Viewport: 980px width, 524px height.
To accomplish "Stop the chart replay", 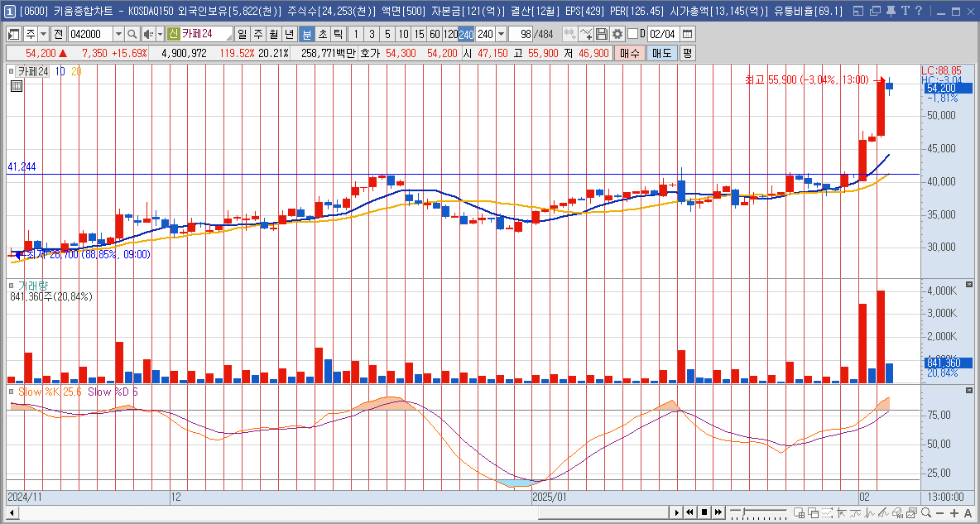I will coord(704,512).
